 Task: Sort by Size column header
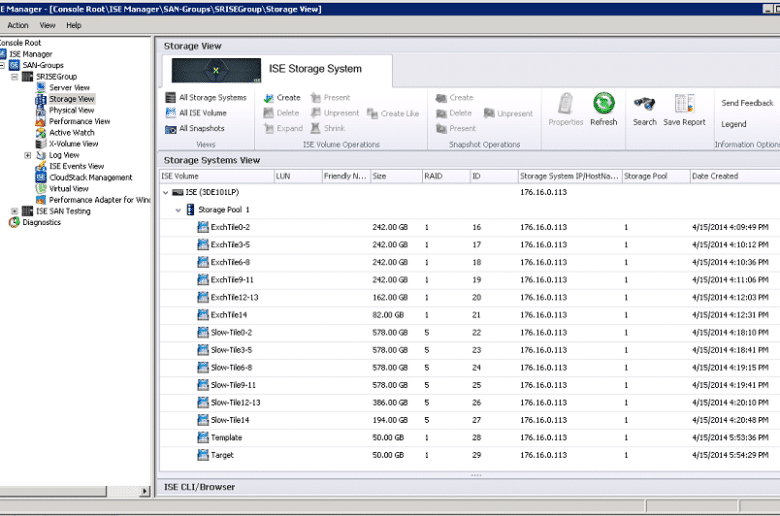pos(396,176)
